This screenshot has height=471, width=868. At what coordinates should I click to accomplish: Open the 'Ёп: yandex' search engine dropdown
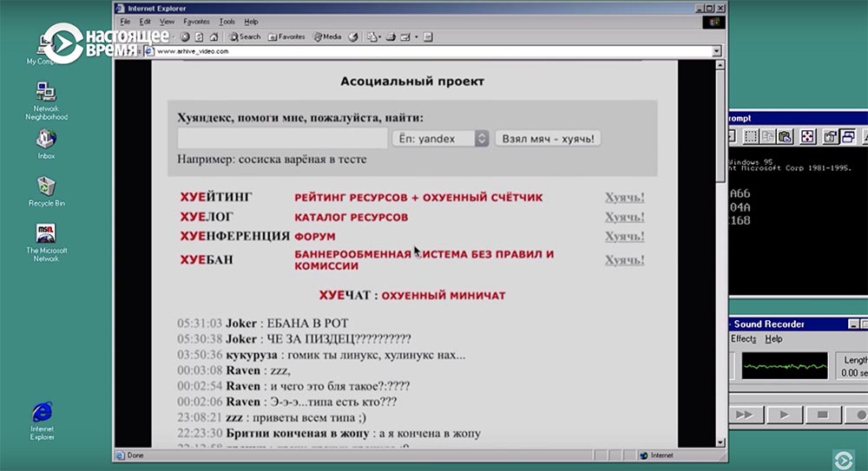(x=441, y=139)
